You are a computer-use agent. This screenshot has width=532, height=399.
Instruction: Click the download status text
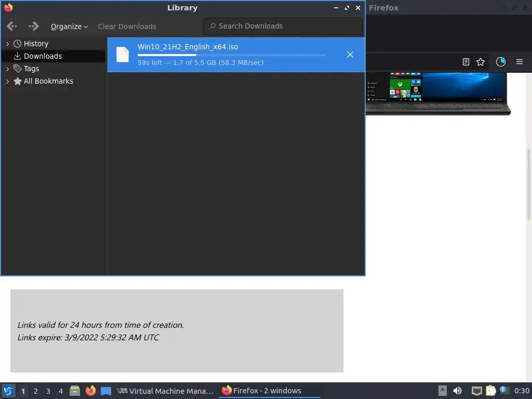tap(201, 62)
